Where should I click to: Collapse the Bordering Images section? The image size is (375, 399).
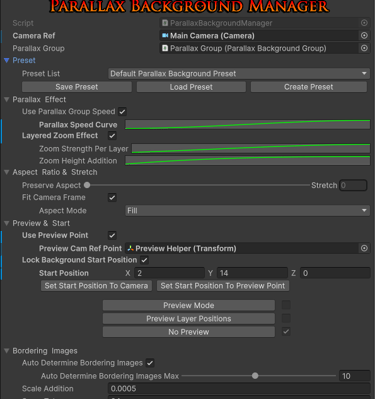(x=6, y=351)
